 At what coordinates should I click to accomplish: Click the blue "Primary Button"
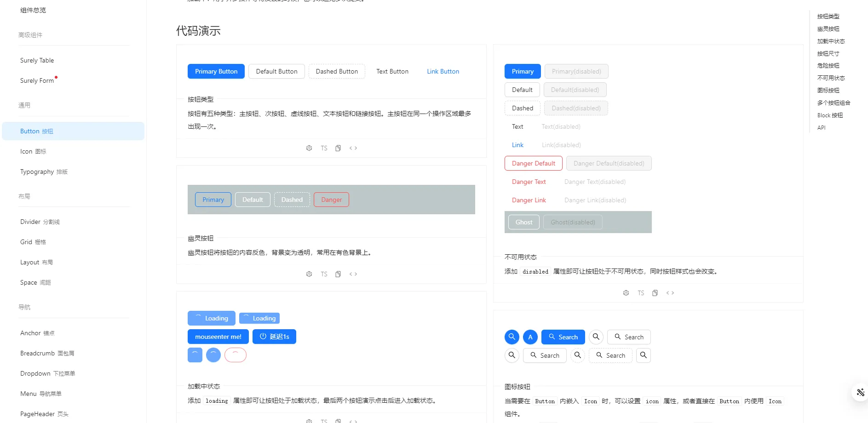pos(216,71)
